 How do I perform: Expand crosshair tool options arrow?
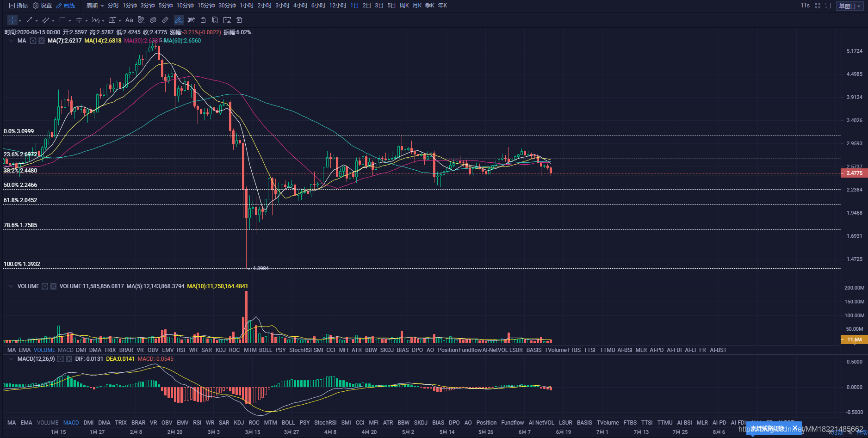click(20, 20)
